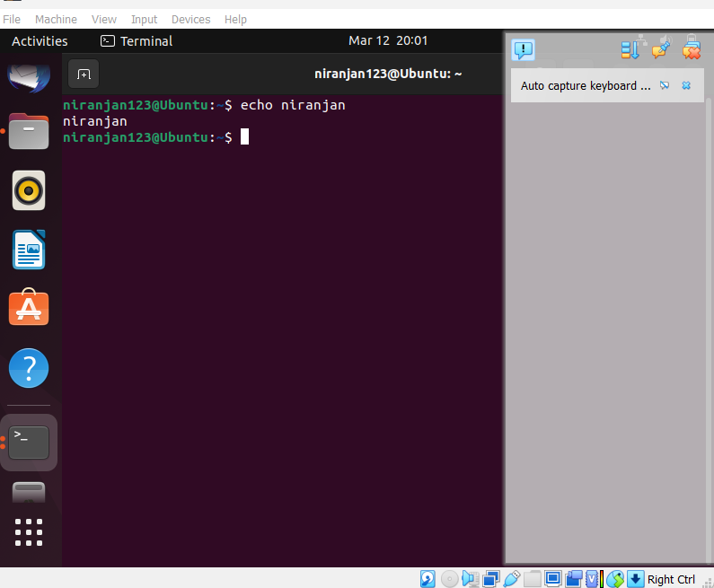Open the Machine menu
The width and height of the screenshot is (714, 588).
pos(56,20)
